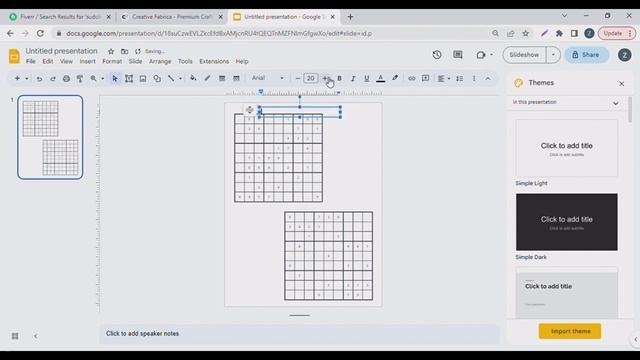Undo the last action
Viewport: 640px width, 360px height.
39,79
